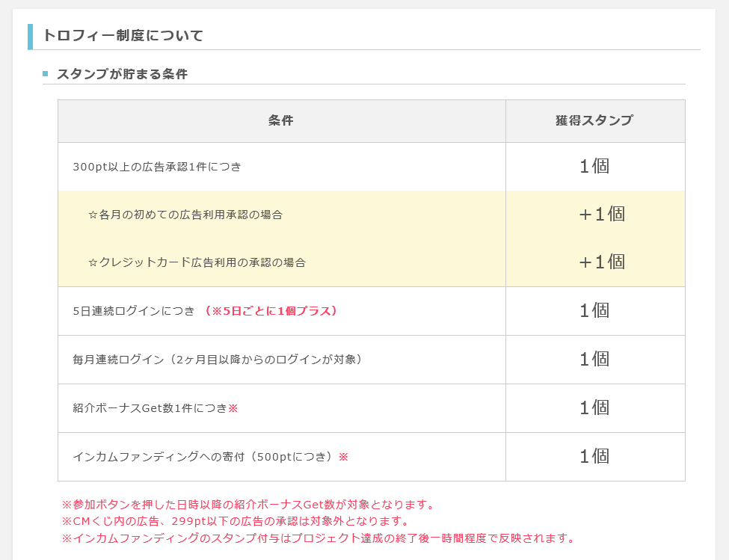Viewport: 729px width, 560px height.
Task: Select the 5日連続ログインにつき text
Action: [134, 311]
